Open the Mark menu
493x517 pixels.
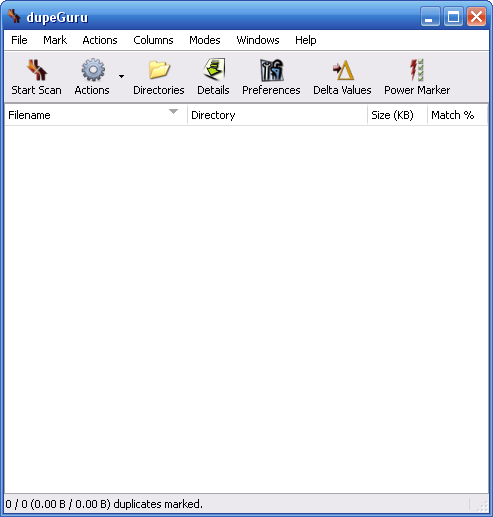pyautogui.click(x=55, y=40)
